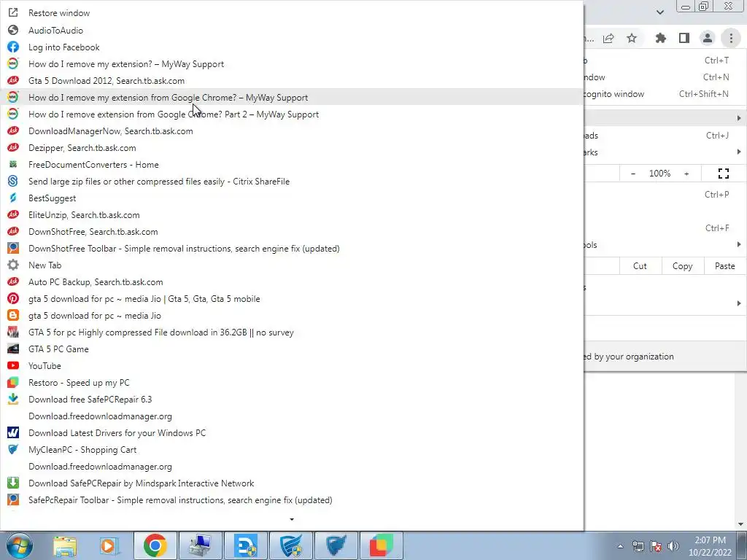Click the Citrix ShareFile icon
This screenshot has height=560, width=747.
click(13, 181)
